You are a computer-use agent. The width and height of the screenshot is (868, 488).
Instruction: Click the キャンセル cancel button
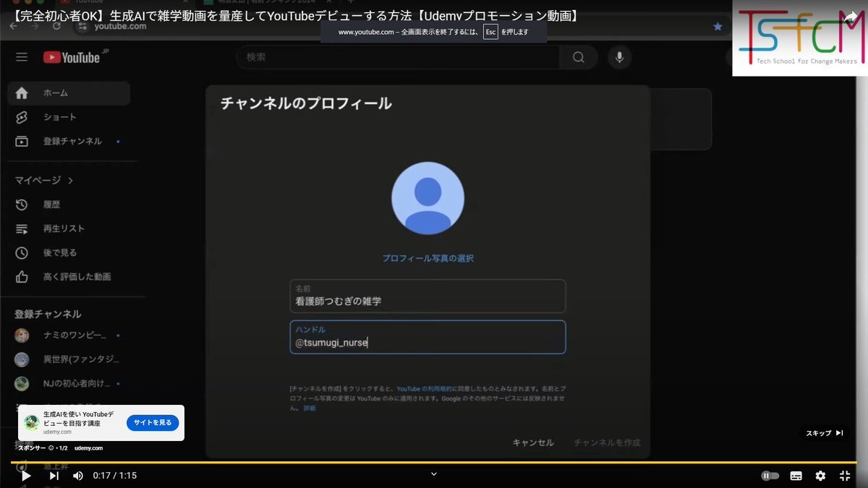point(533,442)
